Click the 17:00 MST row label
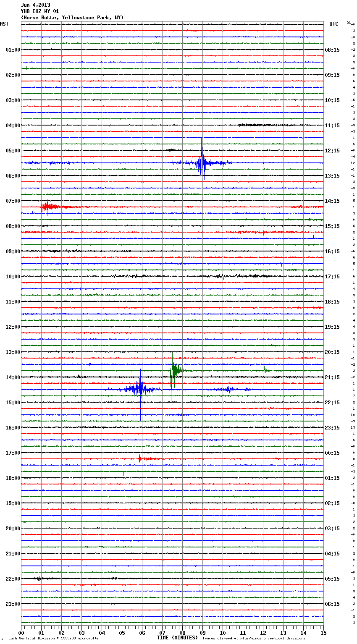Image resolution: width=357 pixels, height=644 pixels. point(13,453)
